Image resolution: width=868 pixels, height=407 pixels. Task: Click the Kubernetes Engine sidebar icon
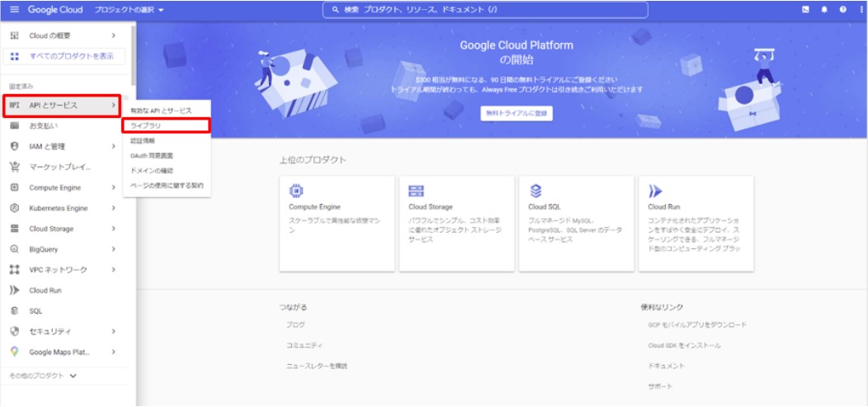click(x=15, y=208)
